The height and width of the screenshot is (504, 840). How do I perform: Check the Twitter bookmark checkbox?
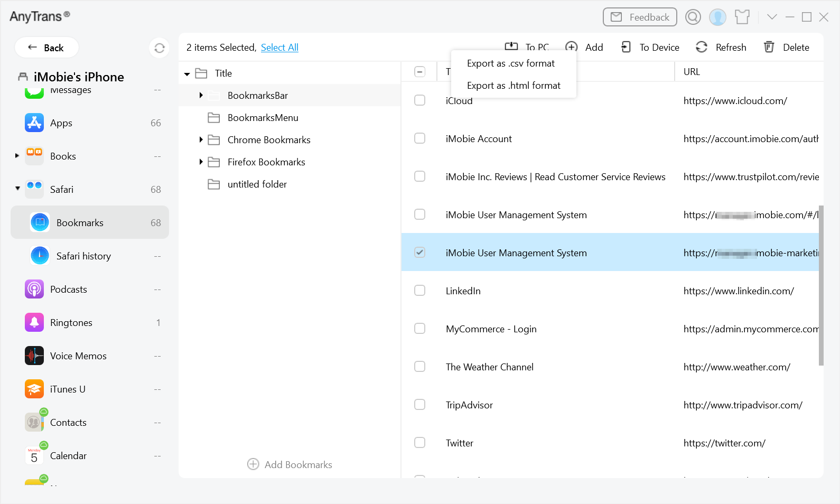[420, 443]
